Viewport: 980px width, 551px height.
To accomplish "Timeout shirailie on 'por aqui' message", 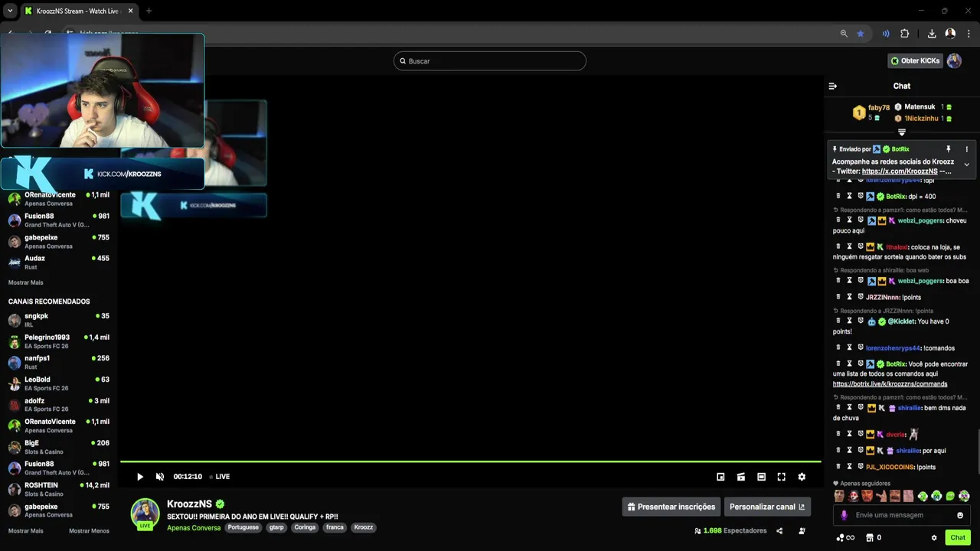I will (x=849, y=451).
